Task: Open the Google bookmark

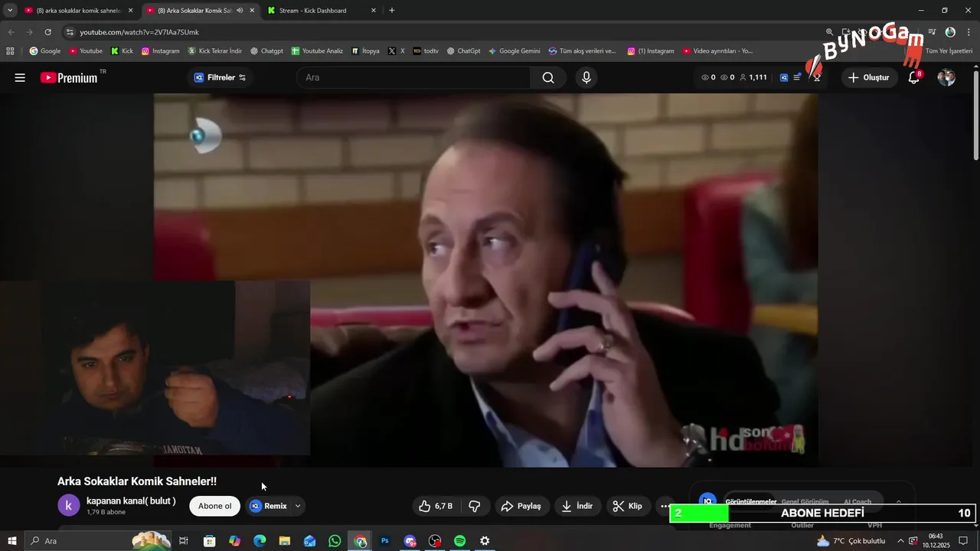Action: 45,51
